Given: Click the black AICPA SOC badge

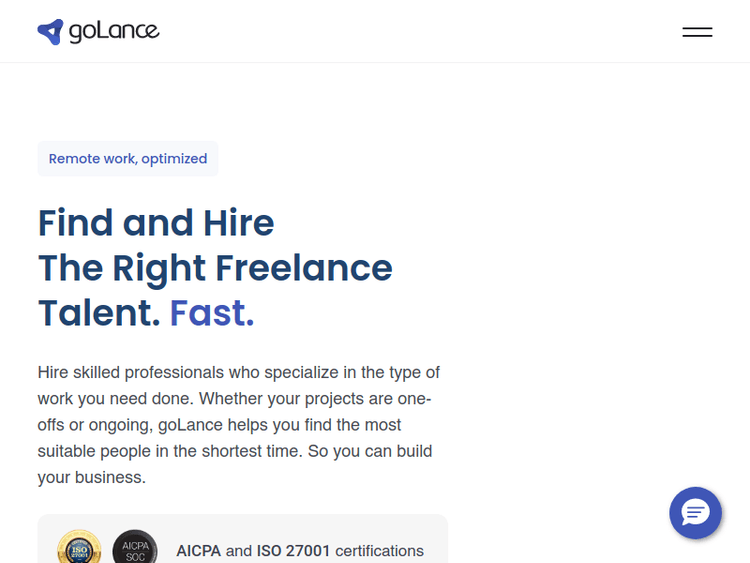Looking at the screenshot, I should coord(135,549).
